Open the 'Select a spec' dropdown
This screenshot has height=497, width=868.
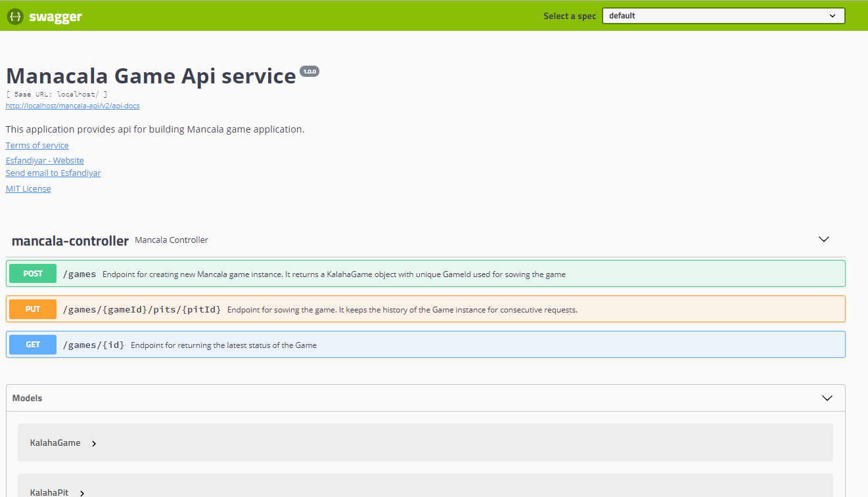click(x=723, y=15)
